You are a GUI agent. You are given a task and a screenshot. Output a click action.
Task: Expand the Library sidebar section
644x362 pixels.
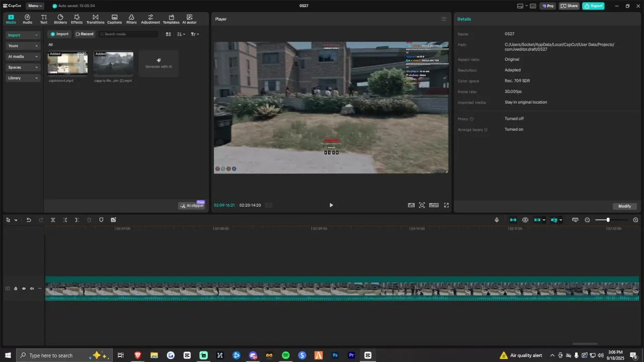23,78
